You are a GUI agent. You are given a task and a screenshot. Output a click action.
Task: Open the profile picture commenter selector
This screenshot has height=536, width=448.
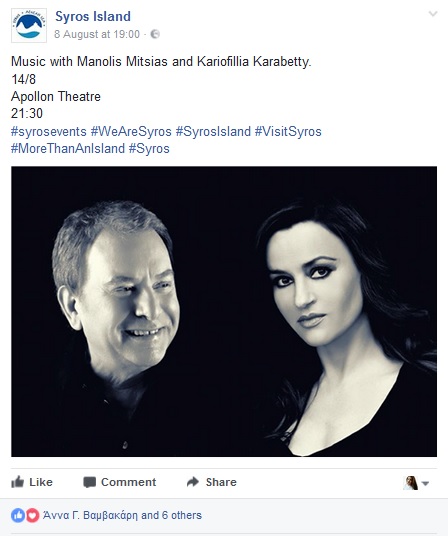pyautogui.click(x=416, y=483)
